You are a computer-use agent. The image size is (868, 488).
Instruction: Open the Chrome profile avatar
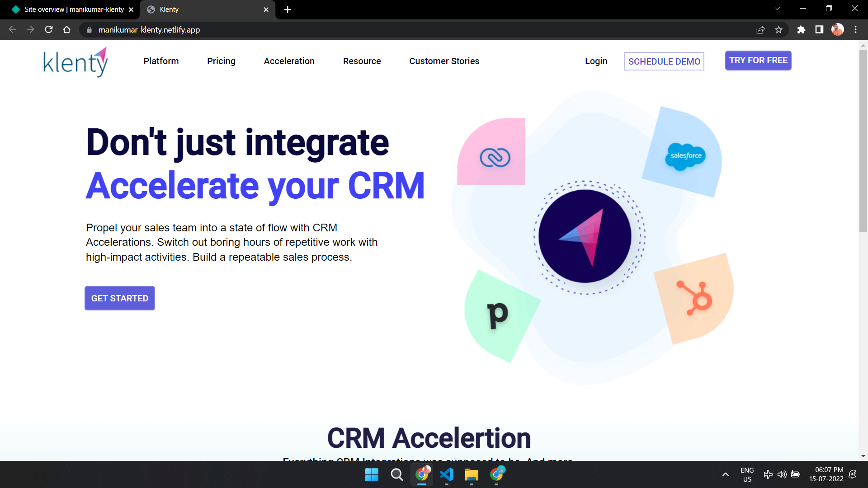tap(838, 30)
